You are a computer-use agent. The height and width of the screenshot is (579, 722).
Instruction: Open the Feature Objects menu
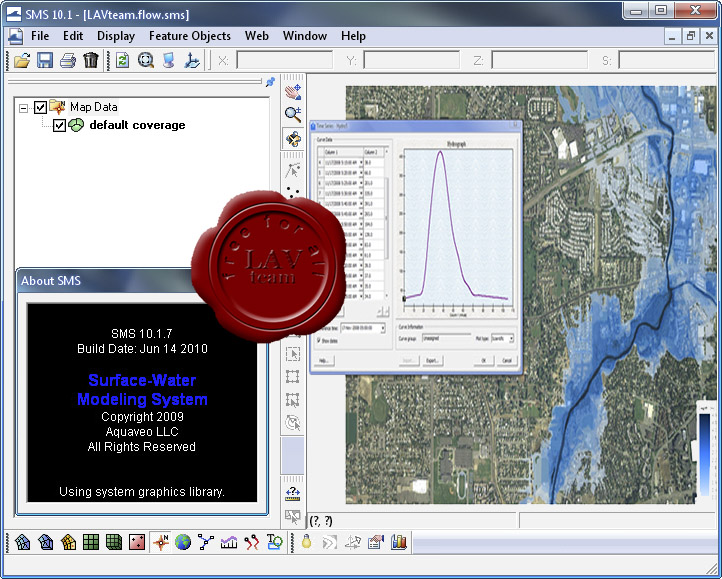(x=190, y=36)
